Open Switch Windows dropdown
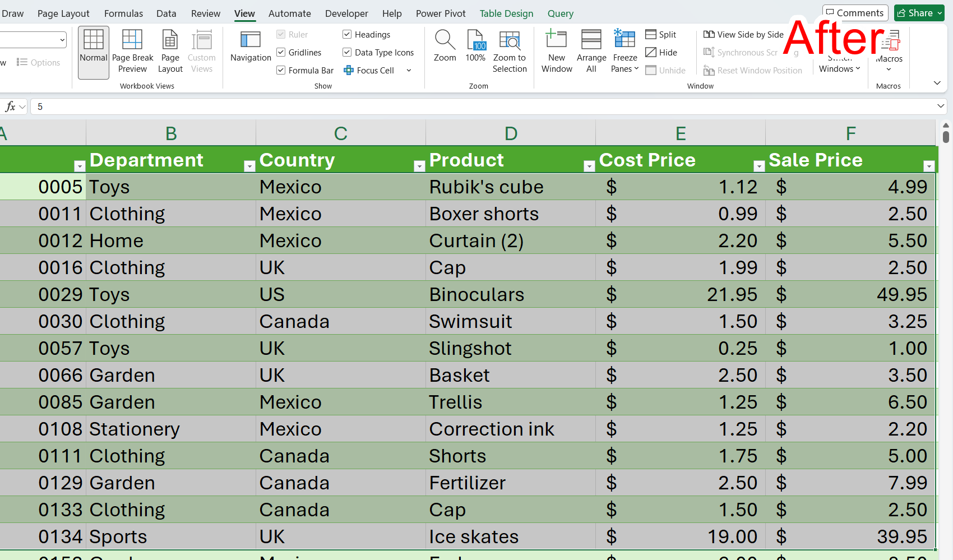 [x=839, y=63]
